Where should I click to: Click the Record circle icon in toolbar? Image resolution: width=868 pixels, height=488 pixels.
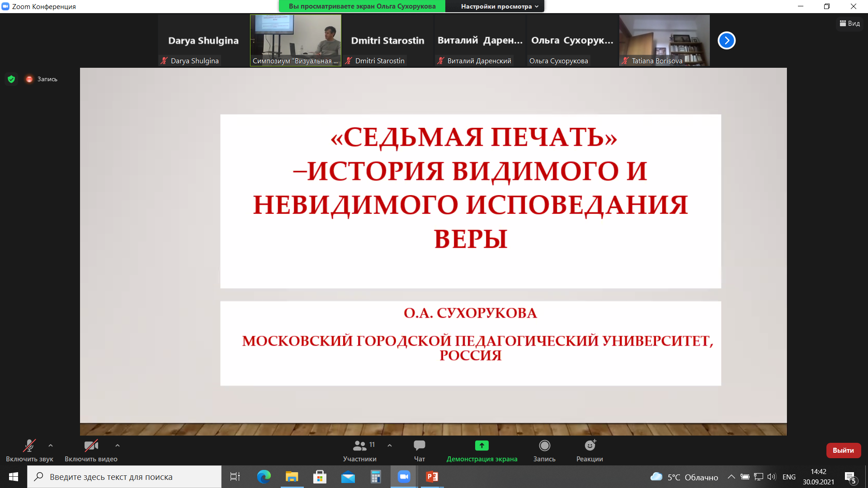coord(544,446)
